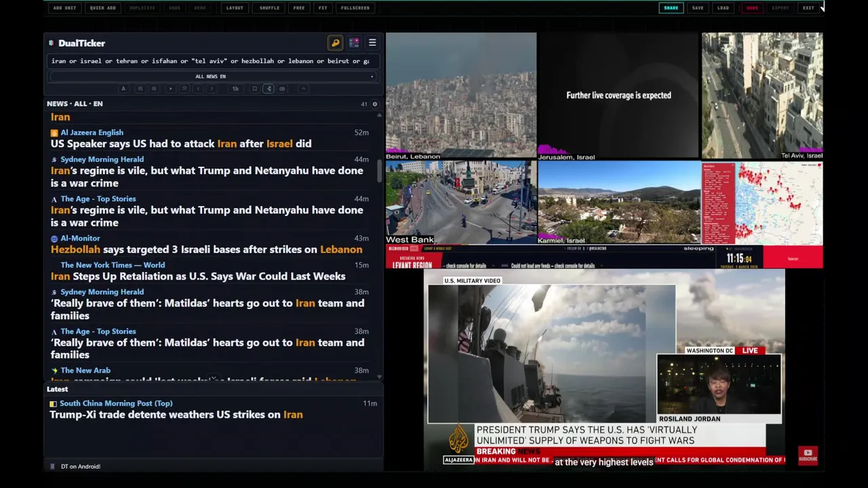
Task: Click the next arrow icon in ticker toolbar
Action: click(212, 89)
